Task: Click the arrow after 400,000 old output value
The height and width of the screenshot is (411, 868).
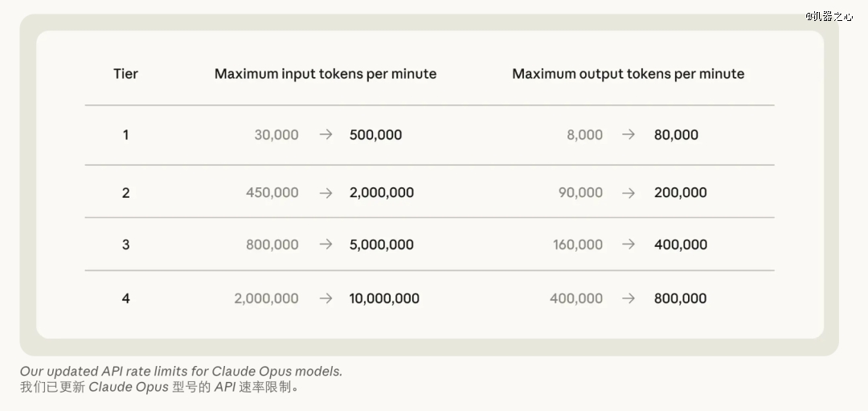Action: [x=628, y=298]
